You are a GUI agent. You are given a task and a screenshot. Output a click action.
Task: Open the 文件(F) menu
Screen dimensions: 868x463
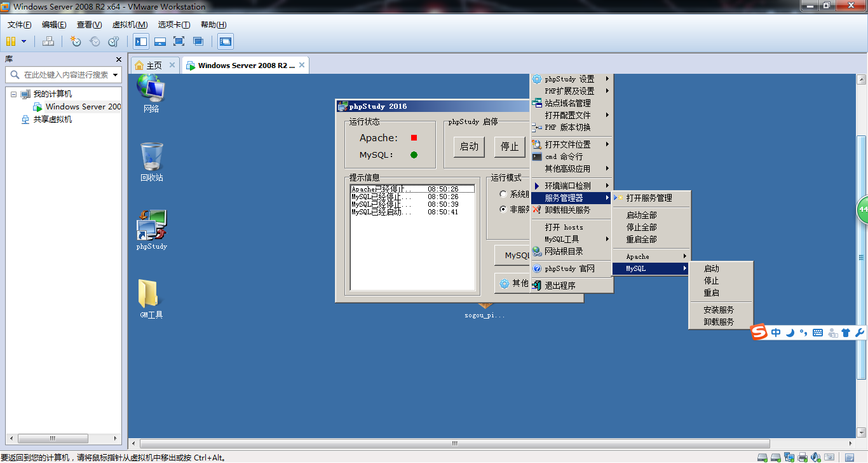[20, 25]
